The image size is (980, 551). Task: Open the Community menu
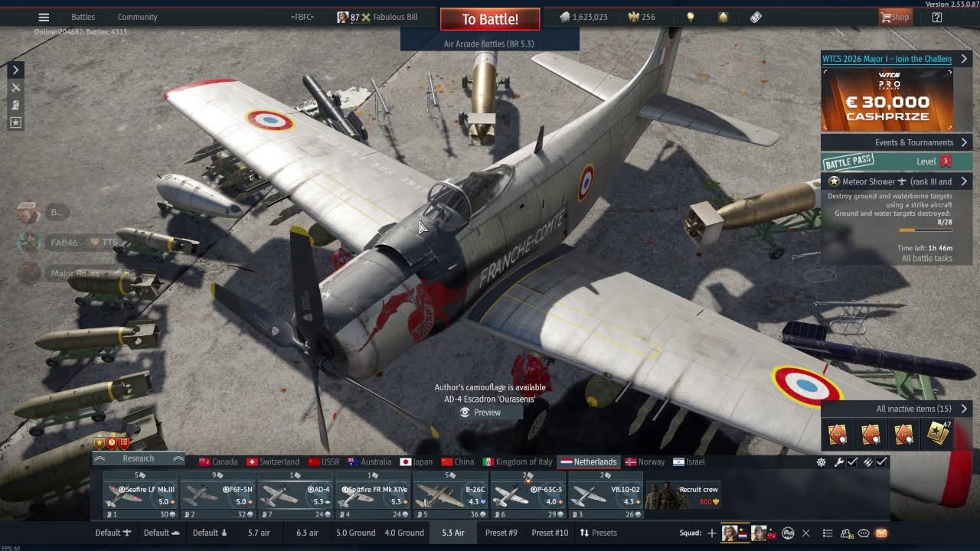click(x=137, y=17)
